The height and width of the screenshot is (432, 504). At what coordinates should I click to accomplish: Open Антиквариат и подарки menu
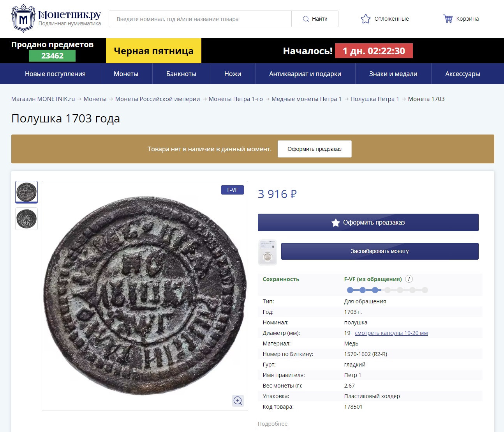(305, 74)
